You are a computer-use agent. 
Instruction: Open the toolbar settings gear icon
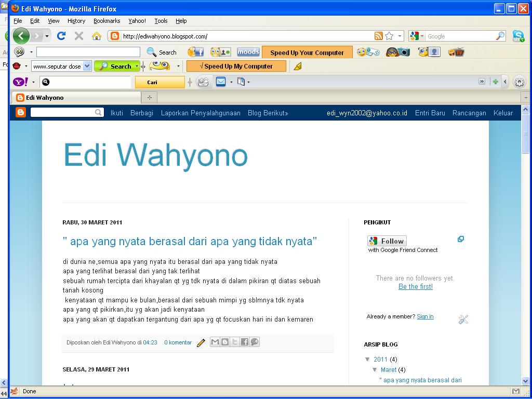[x=520, y=82]
